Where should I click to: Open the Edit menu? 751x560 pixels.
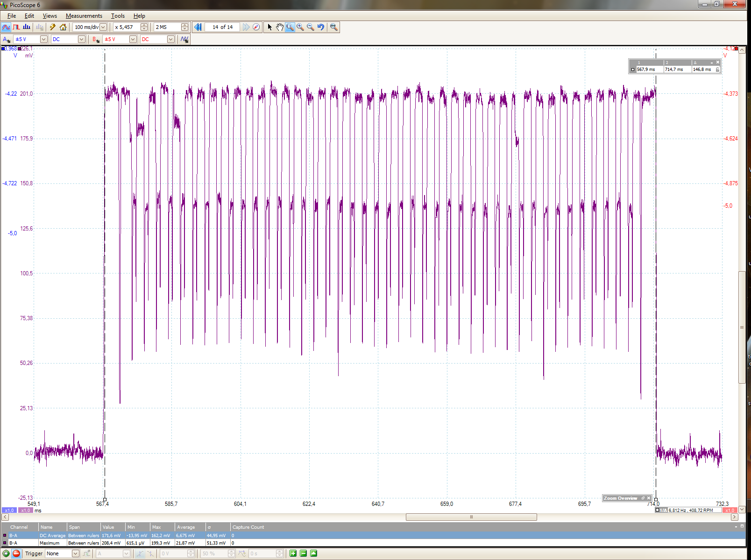pos(29,16)
